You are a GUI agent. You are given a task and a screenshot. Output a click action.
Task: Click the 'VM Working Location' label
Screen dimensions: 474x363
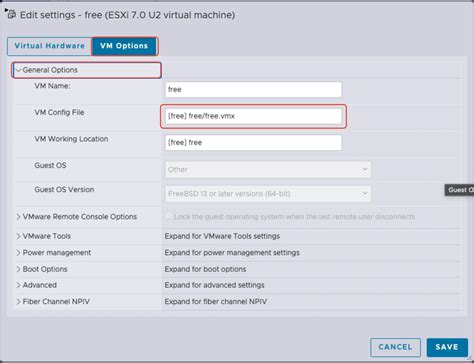point(71,139)
